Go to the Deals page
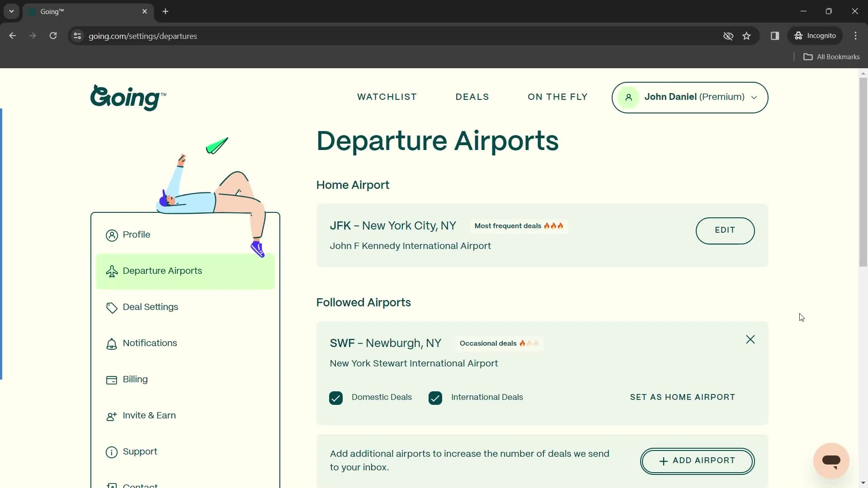Image resolution: width=868 pixels, height=488 pixels. tap(472, 97)
